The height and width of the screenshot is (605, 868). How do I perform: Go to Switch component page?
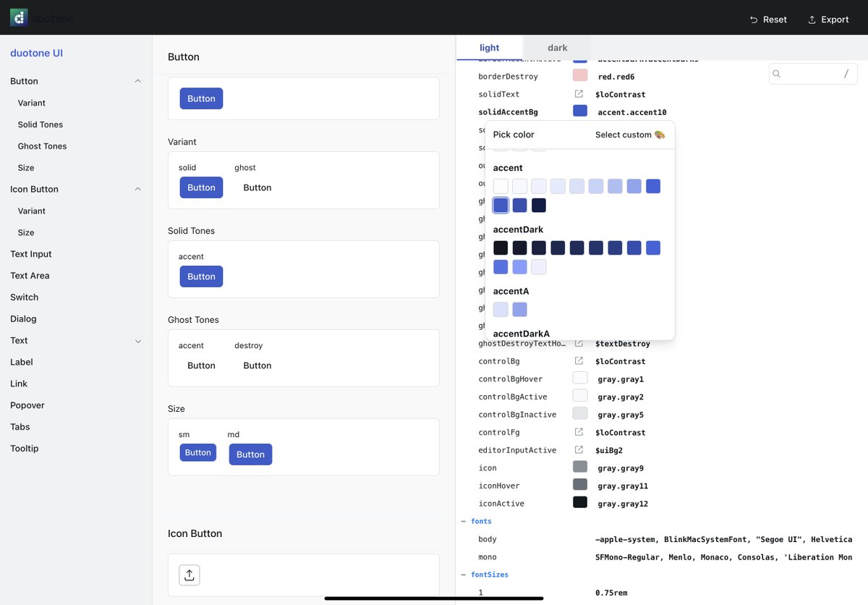click(25, 297)
